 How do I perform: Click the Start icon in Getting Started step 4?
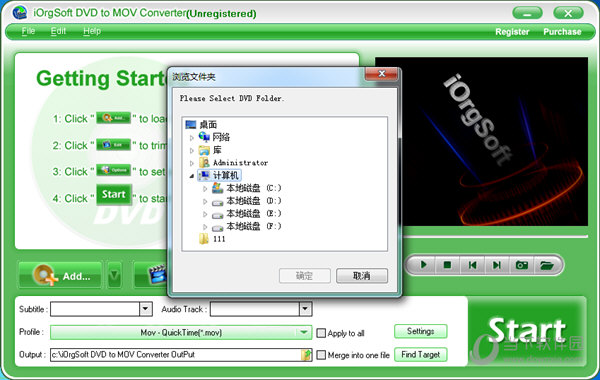[114, 194]
